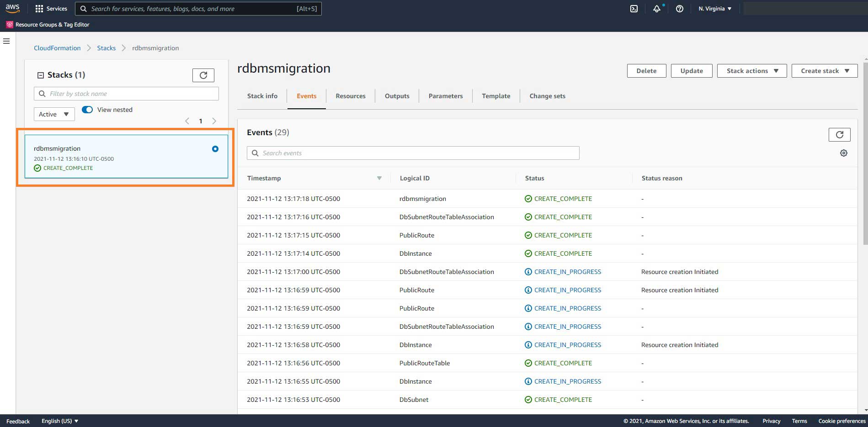Click the Feedback link
The width and height of the screenshot is (868, 427).
click(x=18, y=421)
